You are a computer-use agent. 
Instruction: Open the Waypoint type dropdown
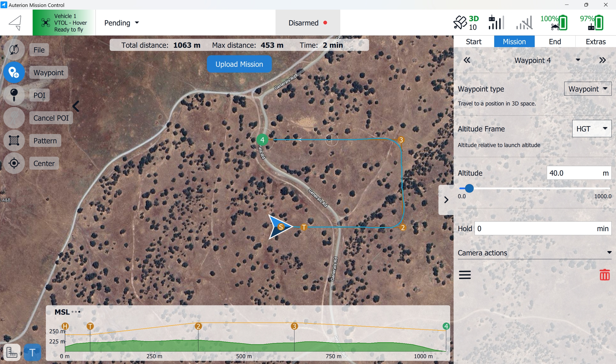(587, 89)
